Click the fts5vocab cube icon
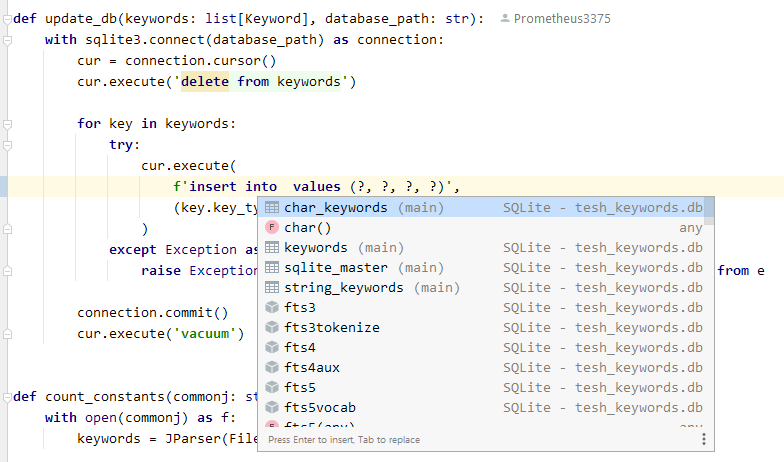Viewport: 784px width, 462px height. [271, 408]
